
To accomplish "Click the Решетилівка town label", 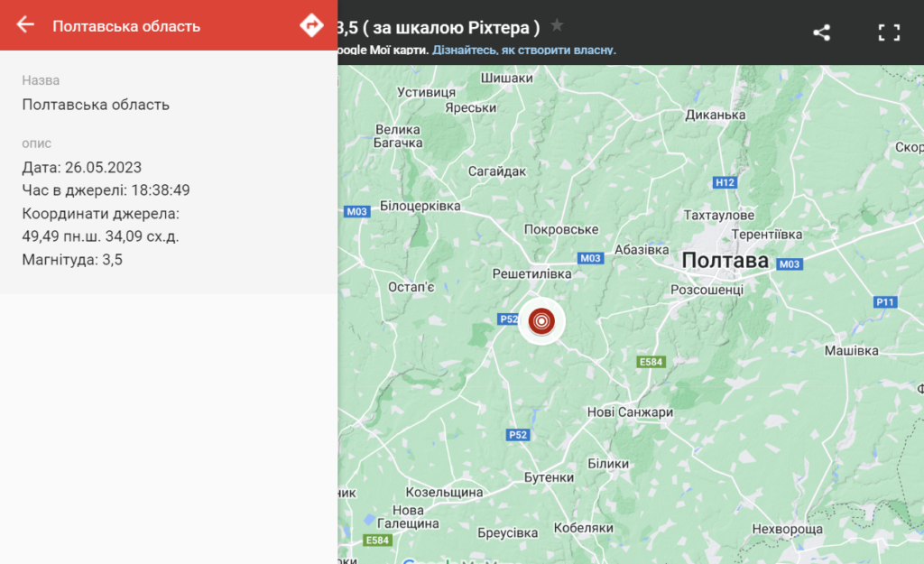I will [532, 273].
